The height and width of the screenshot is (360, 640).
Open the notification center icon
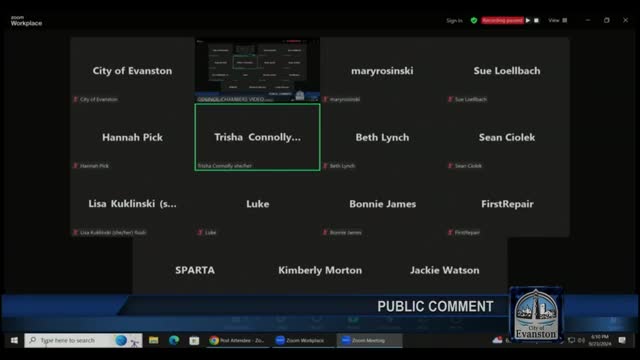point(622,340)
